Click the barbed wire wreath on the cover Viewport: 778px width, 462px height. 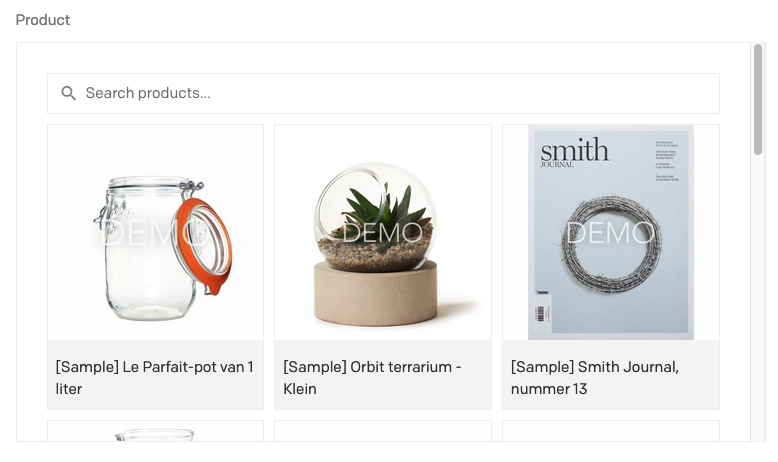coord(612,244)
